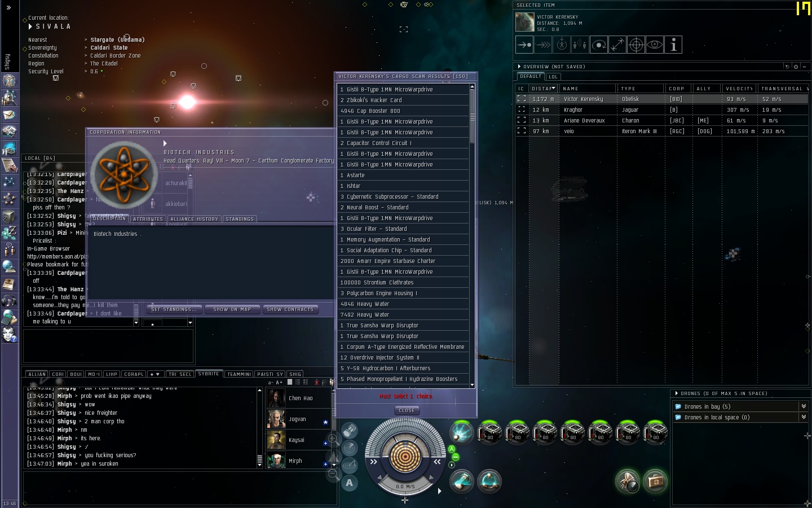The width and height of the screenshot is (812, 508).
Task: Activate the cargo scanner module icon
Action: pyautogui.click(x=462, y=432)
